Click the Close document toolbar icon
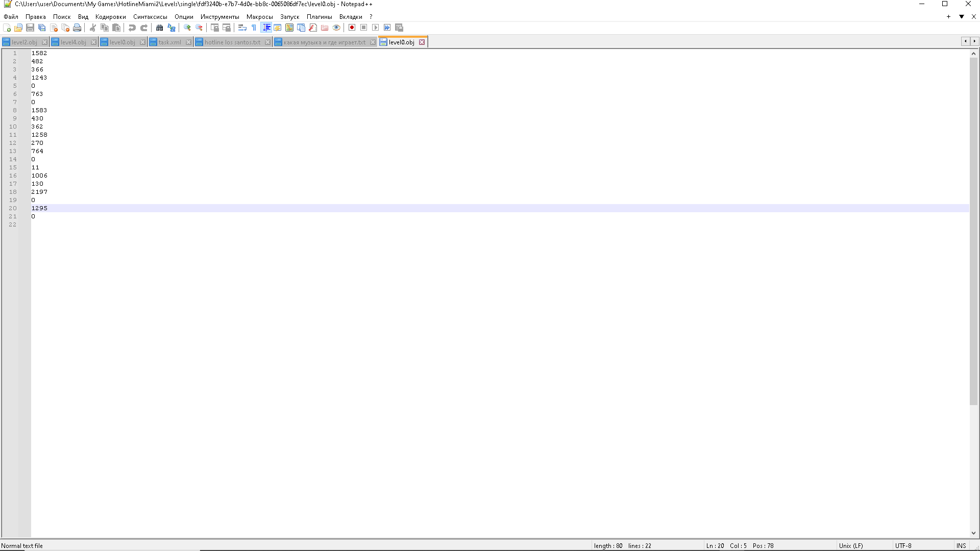980x551 pixels. (54, 28)
